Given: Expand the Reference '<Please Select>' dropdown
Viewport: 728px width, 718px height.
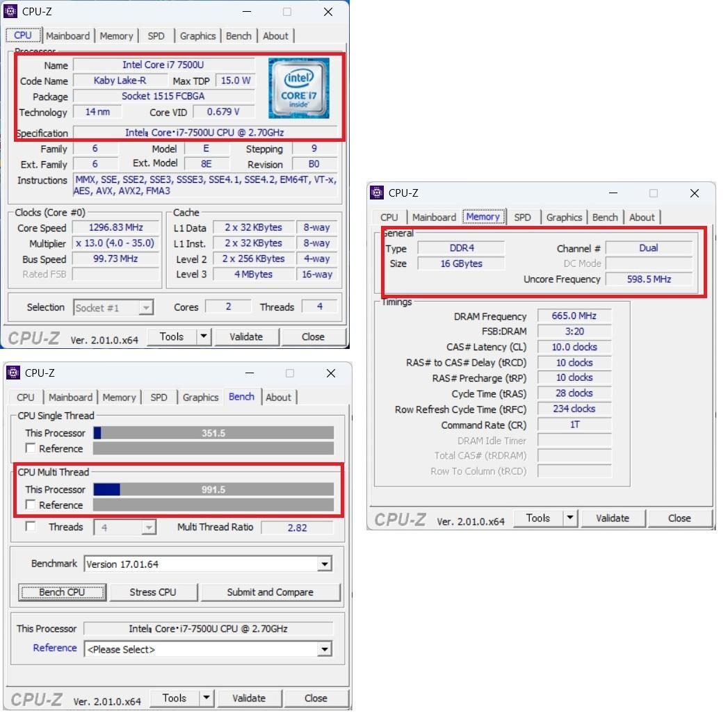Looking at the screenshot, I should (x=324, y=649).
